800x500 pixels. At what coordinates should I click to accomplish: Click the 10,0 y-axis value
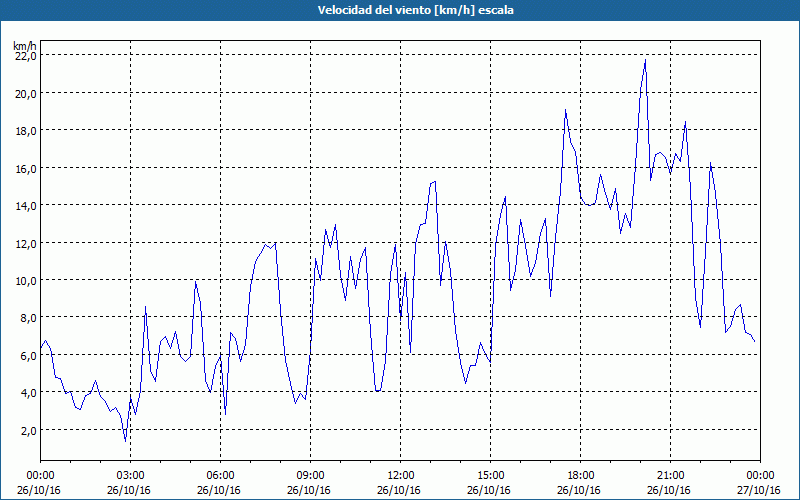(26, 281)
